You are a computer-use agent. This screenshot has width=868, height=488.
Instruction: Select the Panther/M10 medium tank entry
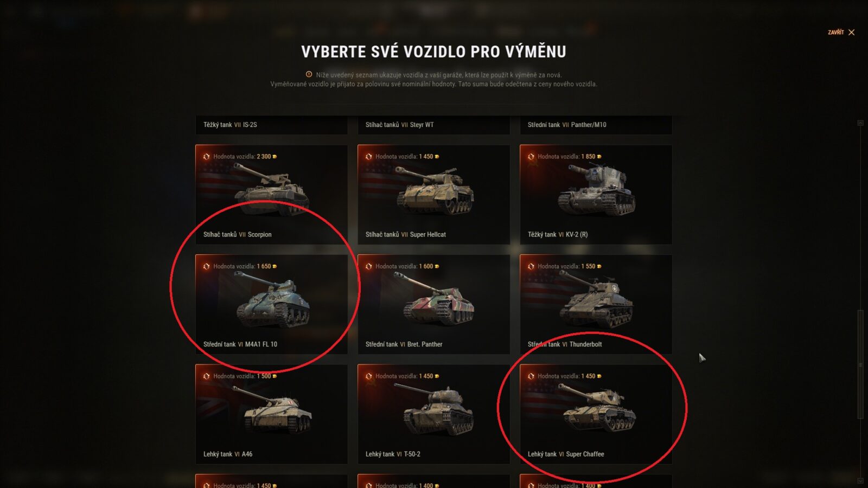(x=596, y=125)
